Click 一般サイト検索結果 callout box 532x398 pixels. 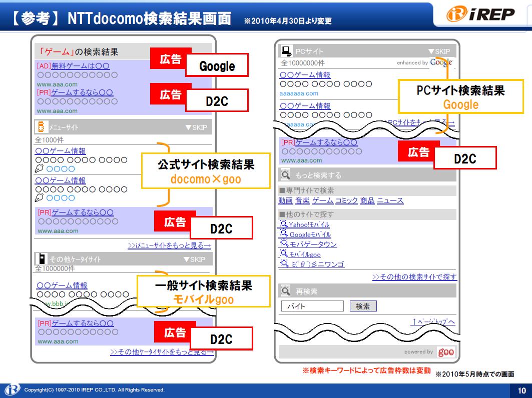[204, 291]
